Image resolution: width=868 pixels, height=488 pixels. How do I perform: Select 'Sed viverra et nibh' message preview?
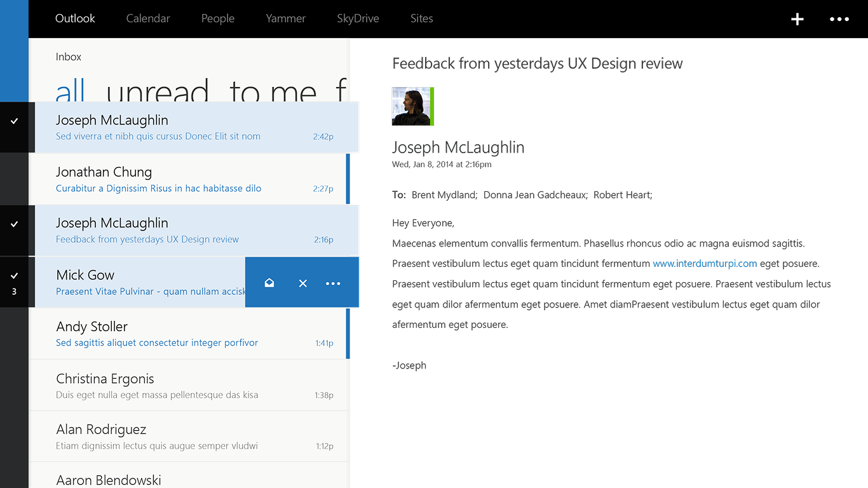click(x=158, y=136)
